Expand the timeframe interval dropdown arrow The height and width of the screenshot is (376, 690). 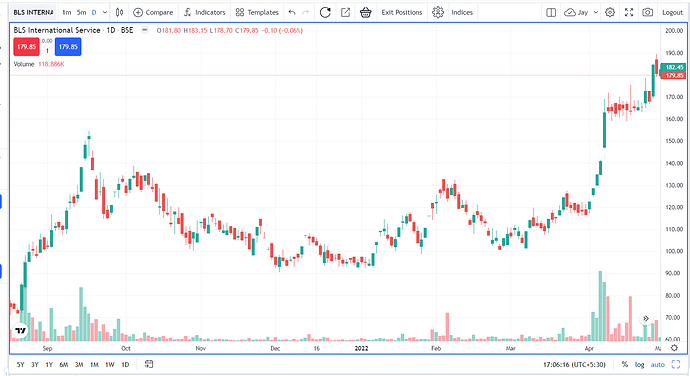(x=105, y=12)
